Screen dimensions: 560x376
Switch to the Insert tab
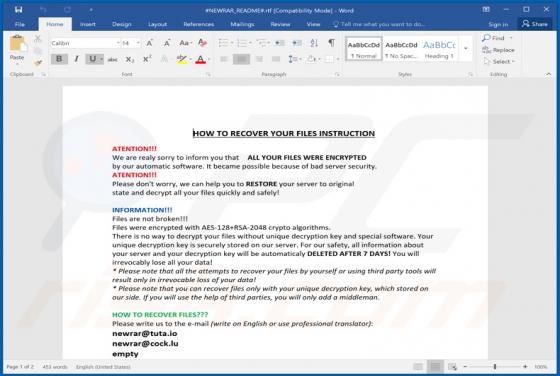pos(88,24)
